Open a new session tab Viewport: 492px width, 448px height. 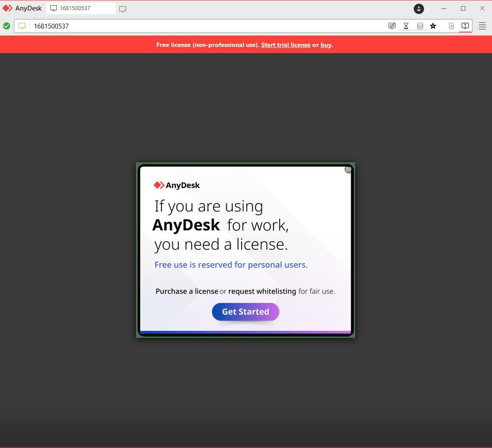123,9
